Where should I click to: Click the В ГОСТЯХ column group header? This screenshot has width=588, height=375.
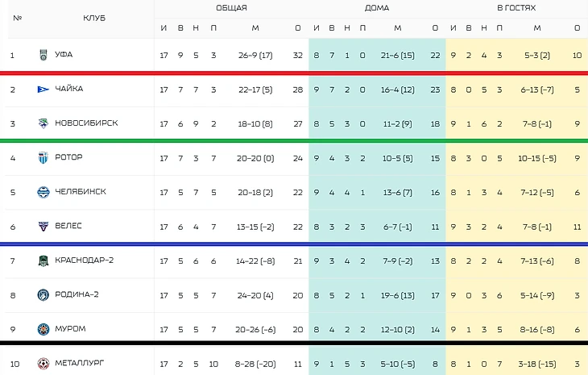(516, 8)
